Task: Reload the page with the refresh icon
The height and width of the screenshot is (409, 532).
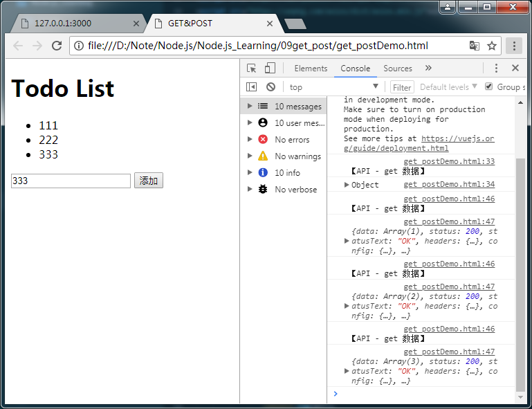Action: pos(57,46)
